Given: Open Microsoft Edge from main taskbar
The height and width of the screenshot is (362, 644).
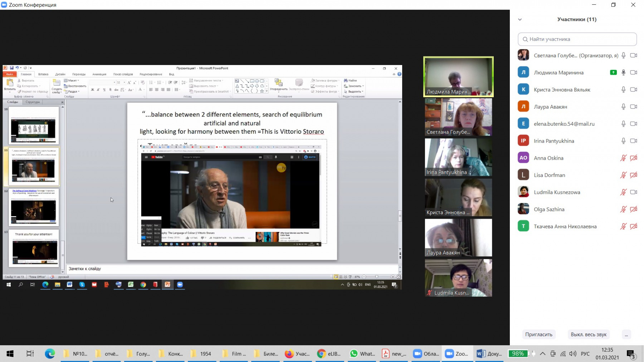Looking at the screenshot, I should pos(50,354).
